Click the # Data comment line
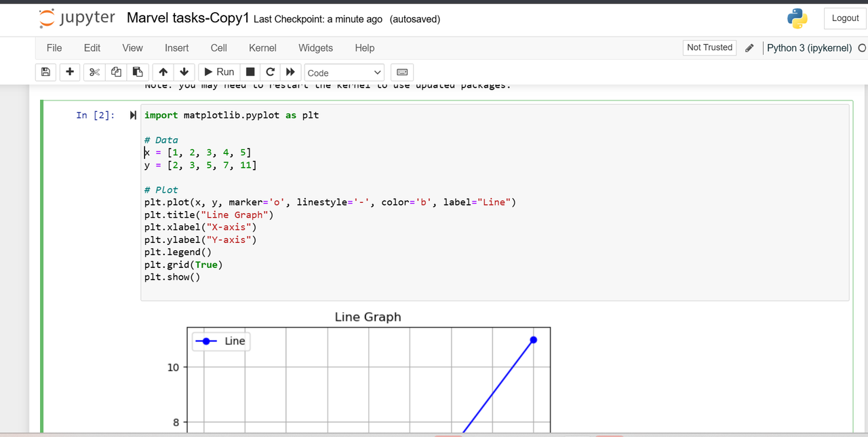Image resolution: width=868 pixels, height=437 pixels. pyautogui.click(x=161, y=140)
